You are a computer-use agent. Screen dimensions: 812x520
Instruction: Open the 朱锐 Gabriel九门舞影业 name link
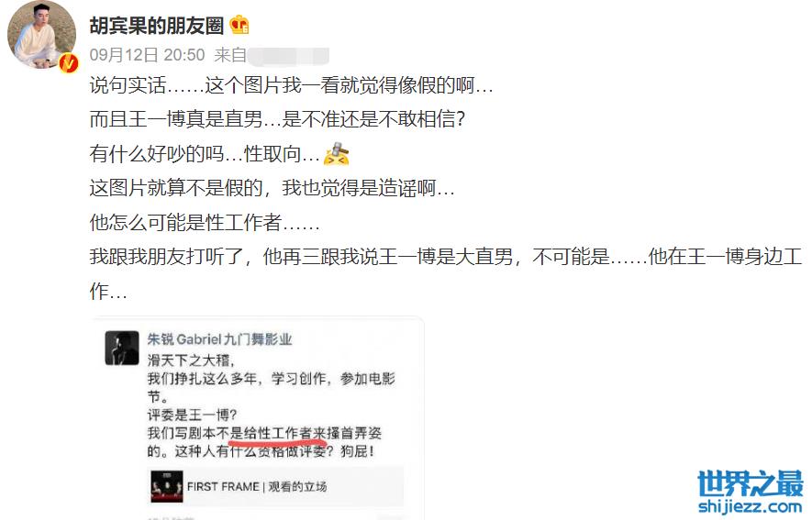[x=219, y=339]
